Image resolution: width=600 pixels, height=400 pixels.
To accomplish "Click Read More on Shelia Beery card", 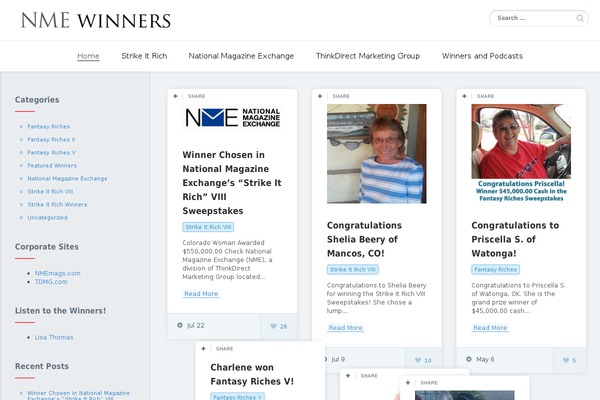I will tap(345, 328).
